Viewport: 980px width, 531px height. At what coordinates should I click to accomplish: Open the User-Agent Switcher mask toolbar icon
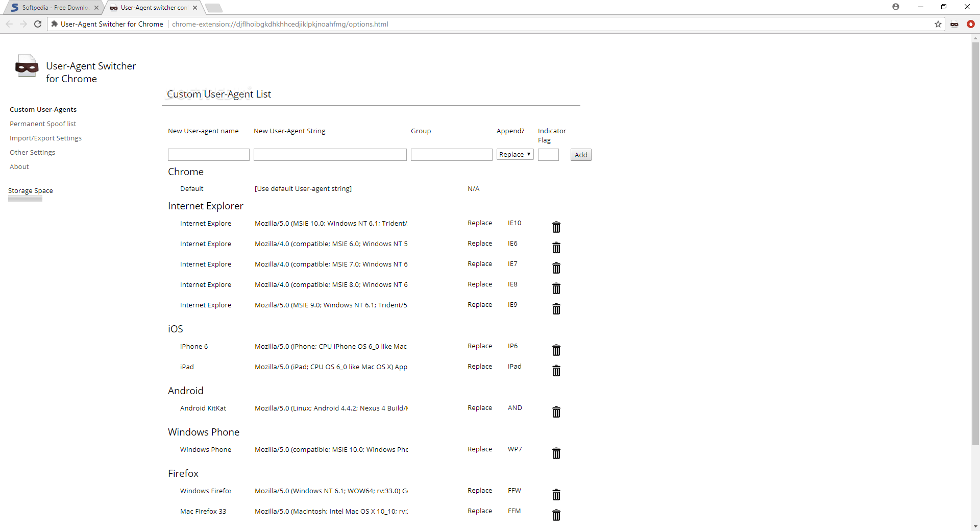click(954, 24)
